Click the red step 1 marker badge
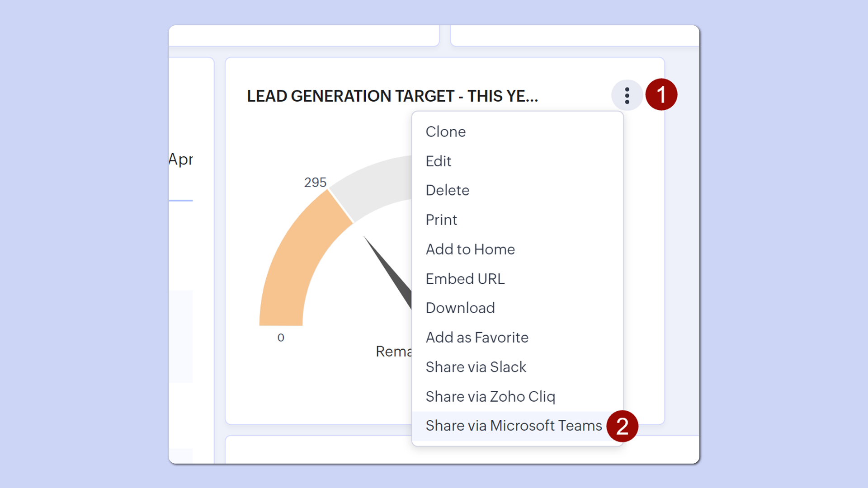This screenshot has width=868, height=488. [x=661, y=95]
